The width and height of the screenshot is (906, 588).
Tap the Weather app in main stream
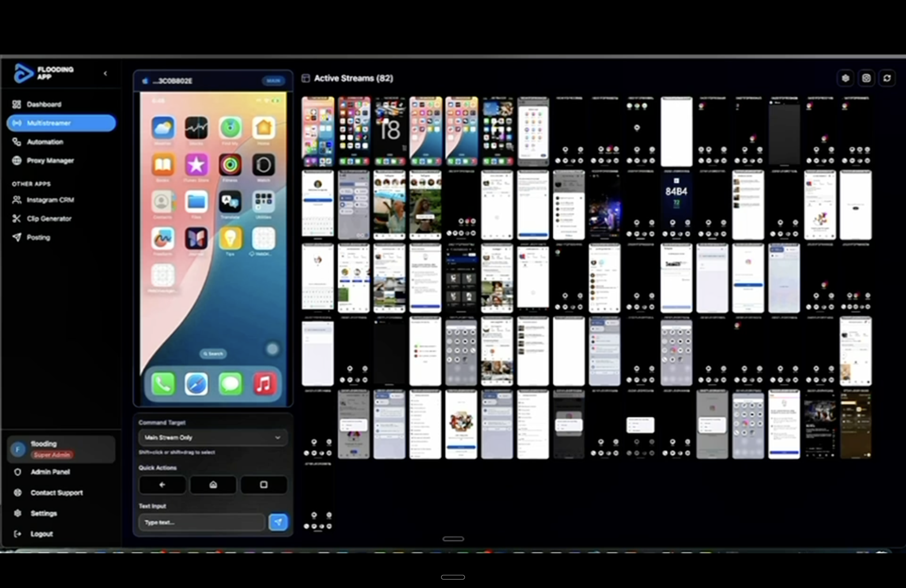163,128
